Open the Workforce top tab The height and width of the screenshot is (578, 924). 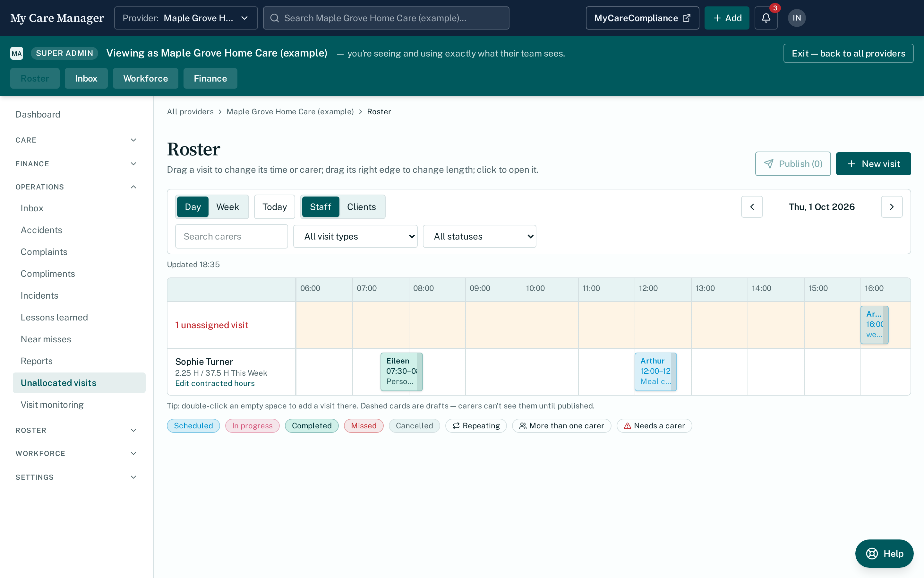click(x=145, y=78)
